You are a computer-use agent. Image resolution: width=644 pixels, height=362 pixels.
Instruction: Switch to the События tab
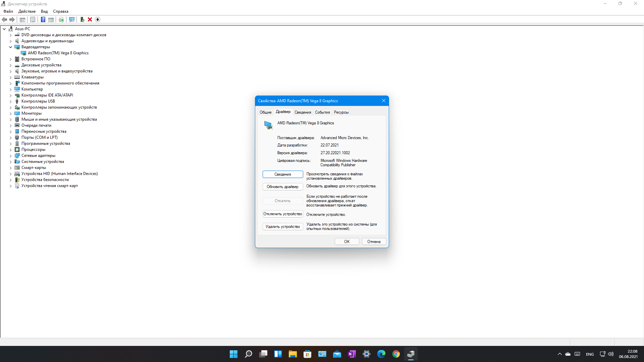(322, 112)
